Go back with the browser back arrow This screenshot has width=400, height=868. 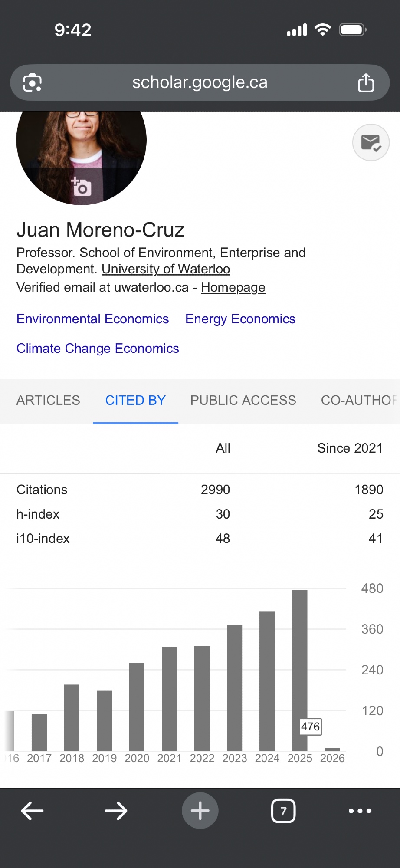32,810
